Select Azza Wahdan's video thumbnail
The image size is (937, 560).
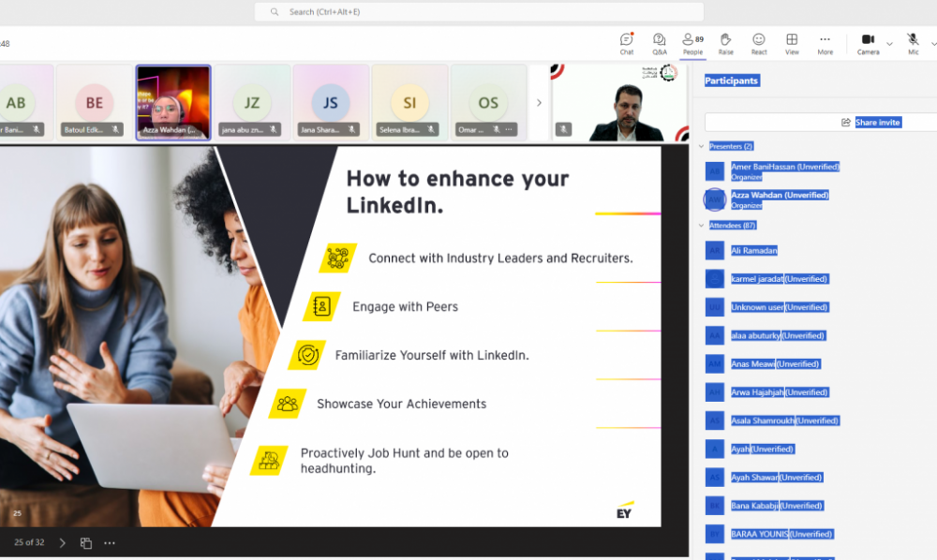(x=173, y=102)
